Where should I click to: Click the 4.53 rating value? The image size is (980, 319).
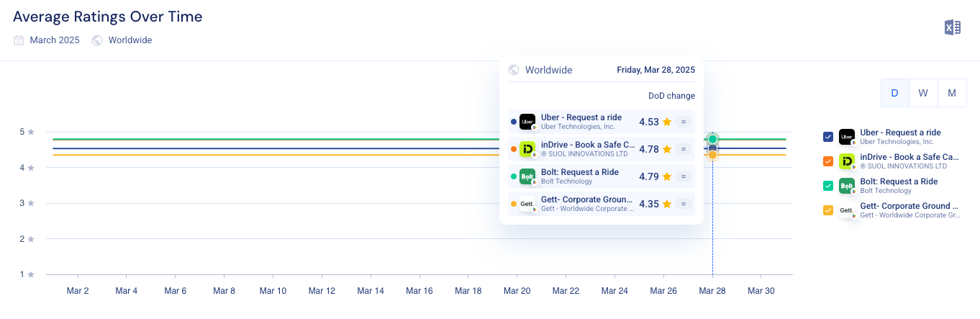pos(649,122)
